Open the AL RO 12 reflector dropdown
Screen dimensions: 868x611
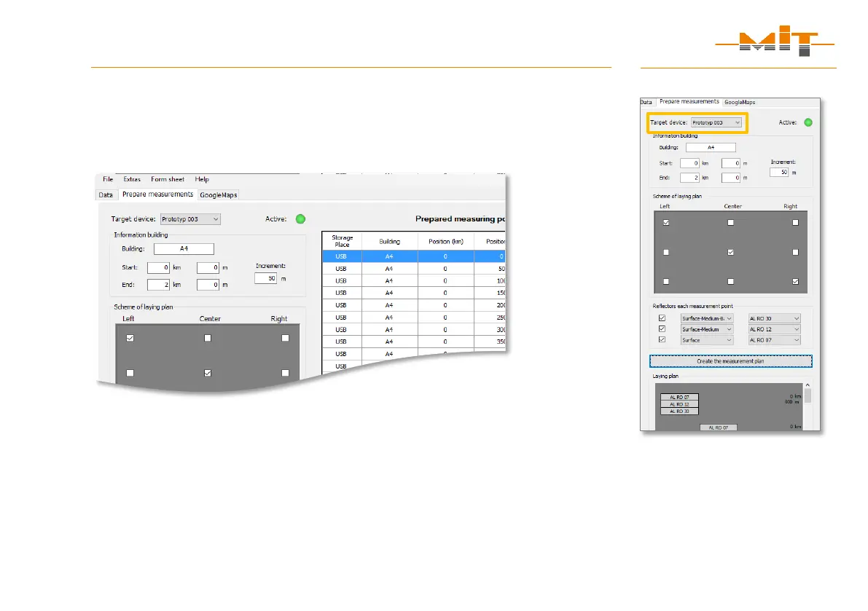774,329
